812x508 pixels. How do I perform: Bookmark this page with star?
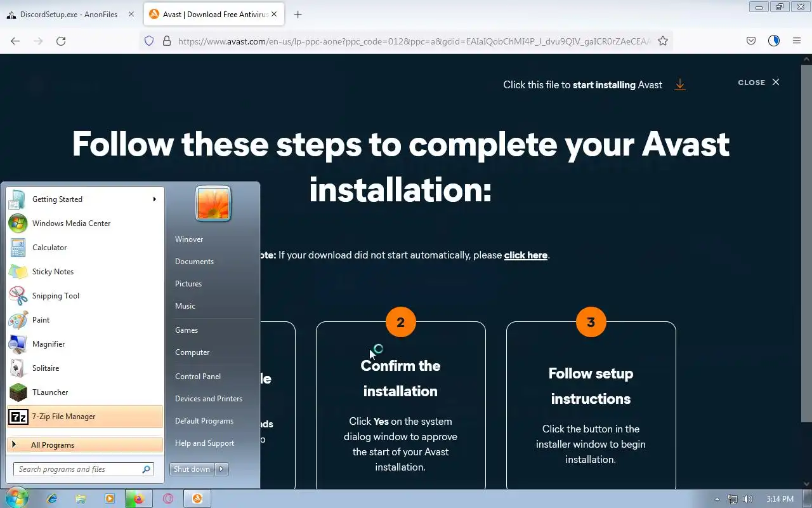pyautogui.click(x=663, y=41)
